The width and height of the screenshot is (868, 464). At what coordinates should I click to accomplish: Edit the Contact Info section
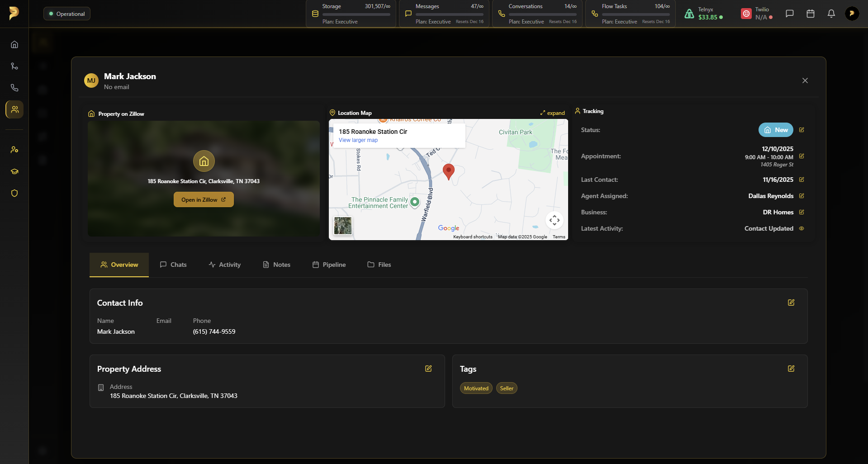pyautogui.click(x=791, y=303)
